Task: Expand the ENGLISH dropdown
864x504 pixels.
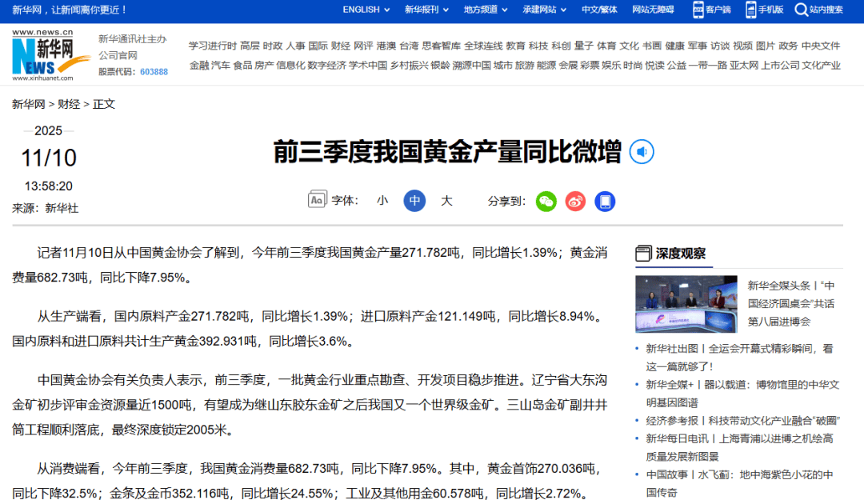Action: click(x=366, y=10)
